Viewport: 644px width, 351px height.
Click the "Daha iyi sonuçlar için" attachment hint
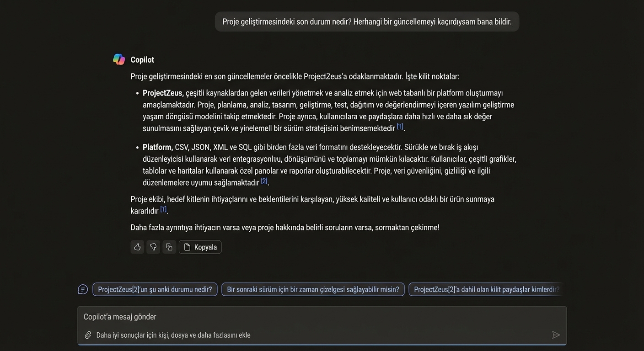173,335
